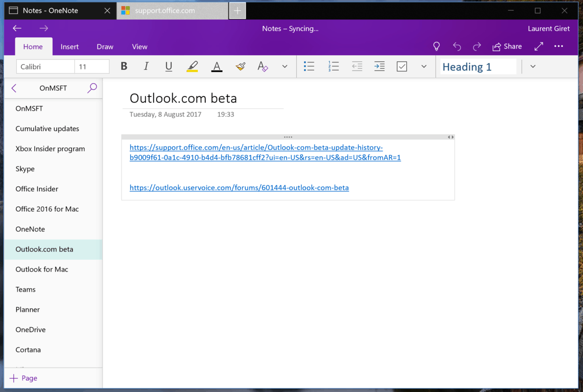Open the Cumulative updates page
Screen dimensions: 583x392
[53, 129]
